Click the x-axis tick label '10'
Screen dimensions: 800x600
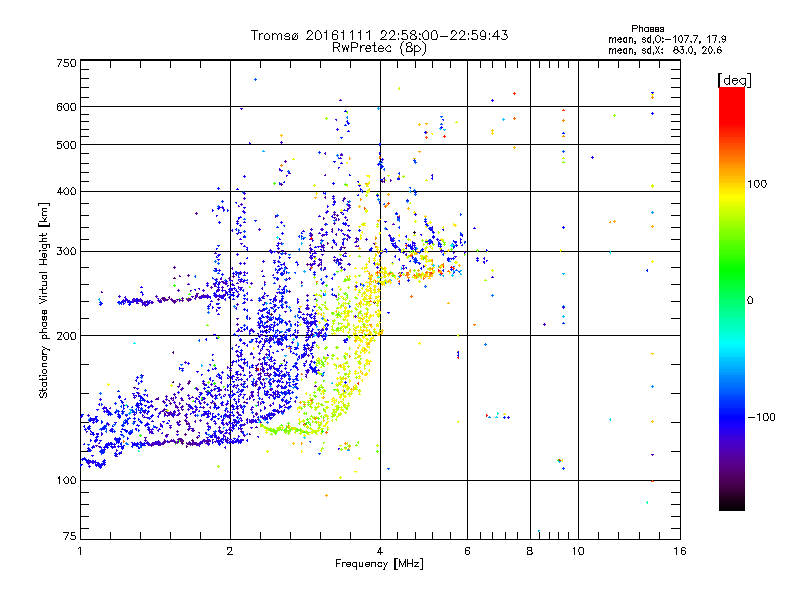(578, 551)
